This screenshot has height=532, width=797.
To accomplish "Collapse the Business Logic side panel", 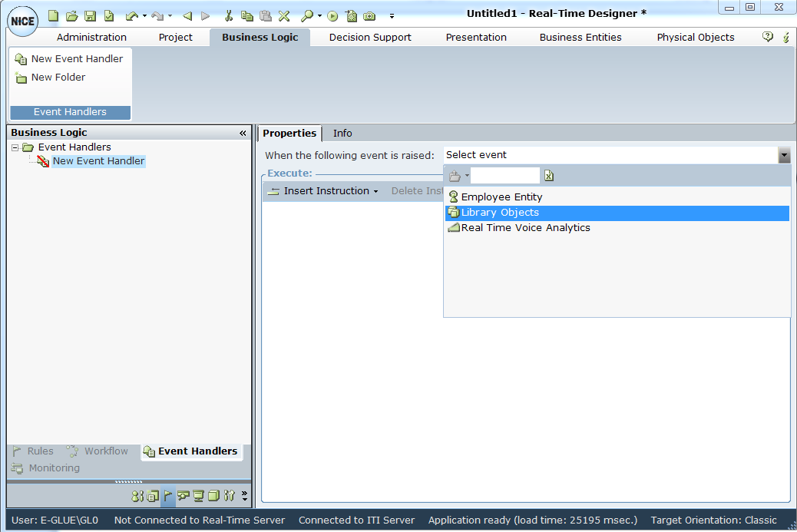I will click(243, 133).
